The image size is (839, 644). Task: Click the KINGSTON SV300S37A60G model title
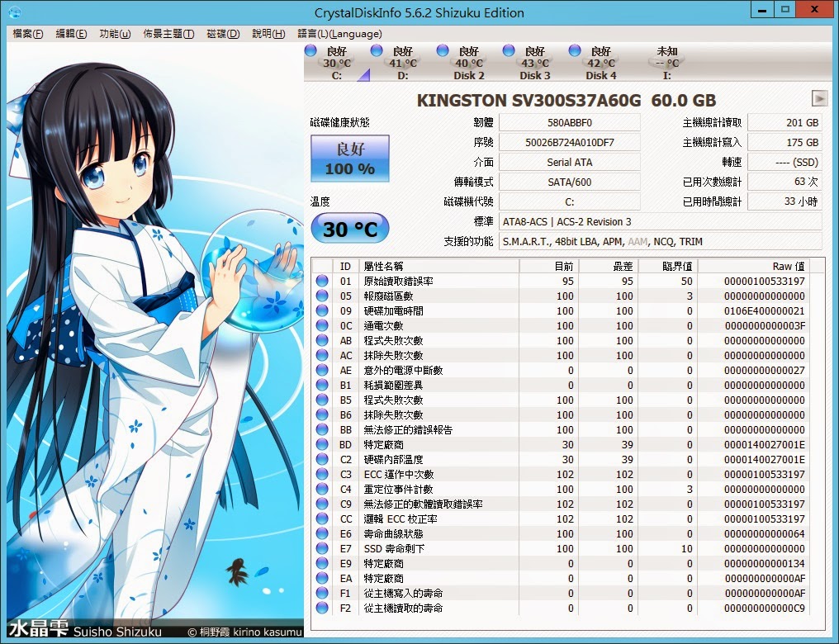tap(566, 100)
